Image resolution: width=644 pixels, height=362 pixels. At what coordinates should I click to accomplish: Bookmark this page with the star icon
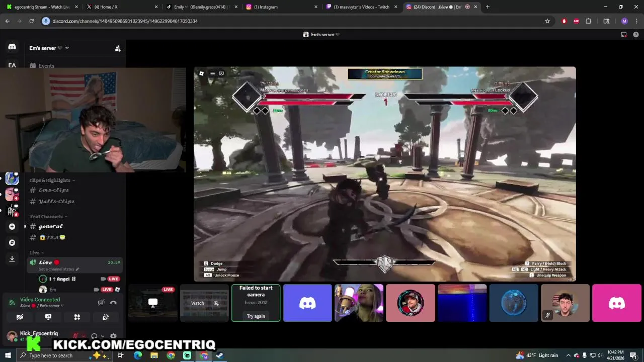(547, 21)
